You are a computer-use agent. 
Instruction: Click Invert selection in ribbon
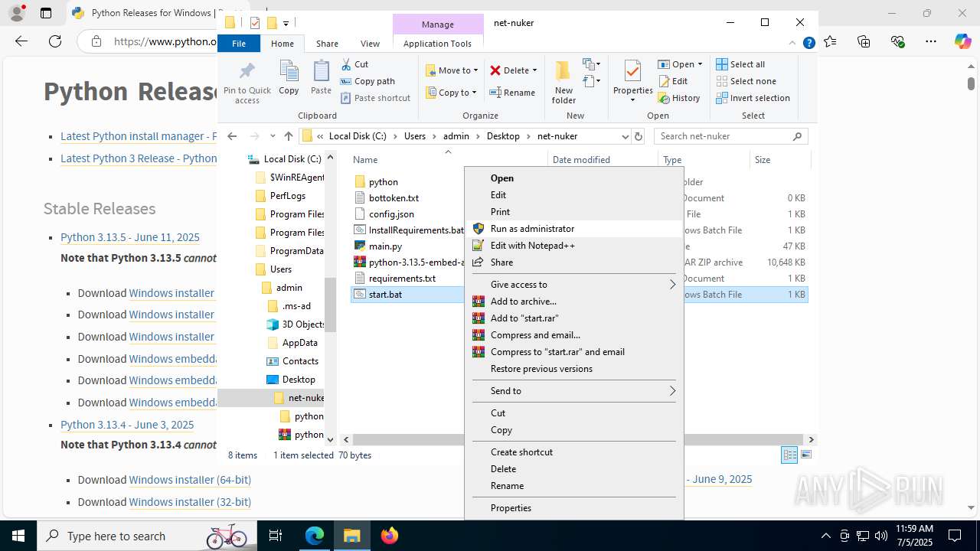[x=753, y=98]
